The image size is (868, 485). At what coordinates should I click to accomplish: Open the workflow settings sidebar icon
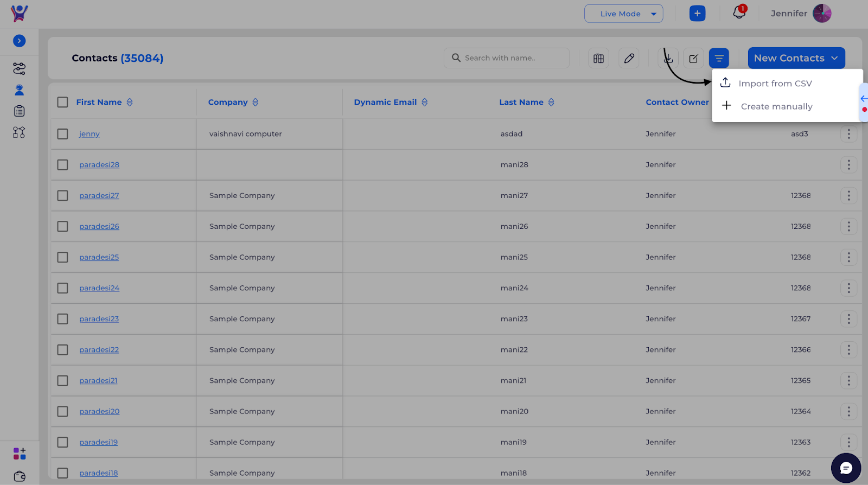pos(19,68)
